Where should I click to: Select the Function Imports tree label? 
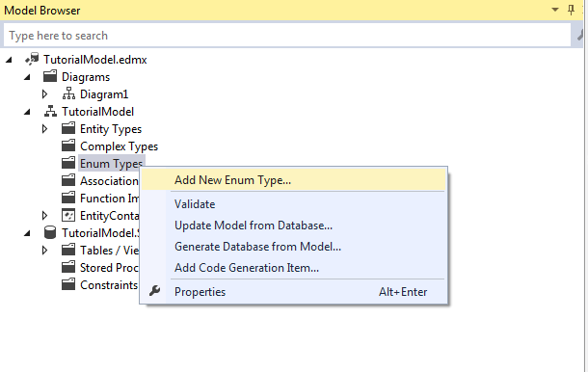[x=109, y=198]
